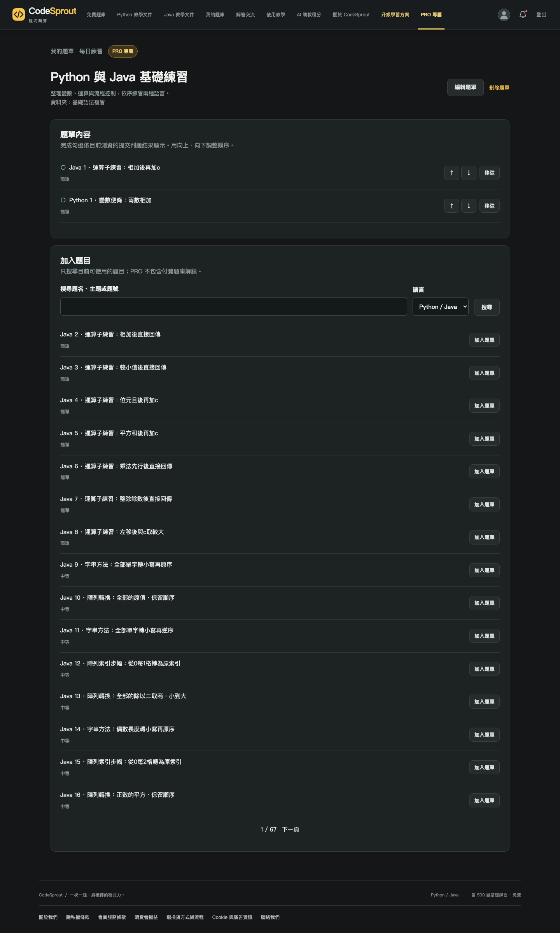Image resolution: width=560 pixels, height=933 pixels.
Task: Open 隱私權條款 footer link
Action: (78, 917)
